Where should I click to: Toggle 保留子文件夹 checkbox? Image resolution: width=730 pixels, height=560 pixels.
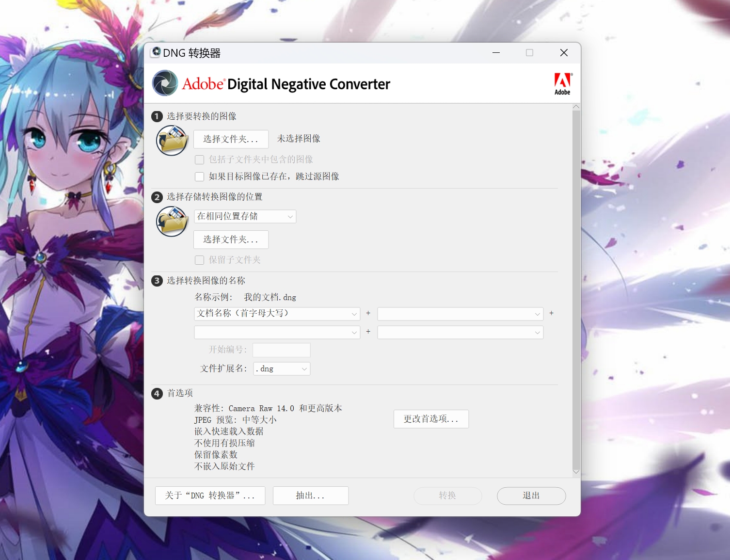coord(199,260)
